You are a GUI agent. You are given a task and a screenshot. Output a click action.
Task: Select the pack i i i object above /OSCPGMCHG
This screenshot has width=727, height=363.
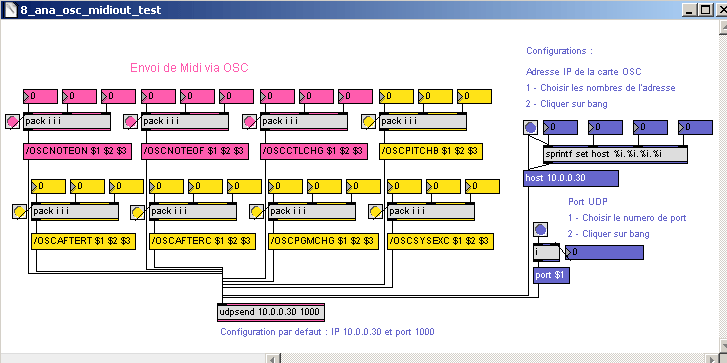click(312, 211)
